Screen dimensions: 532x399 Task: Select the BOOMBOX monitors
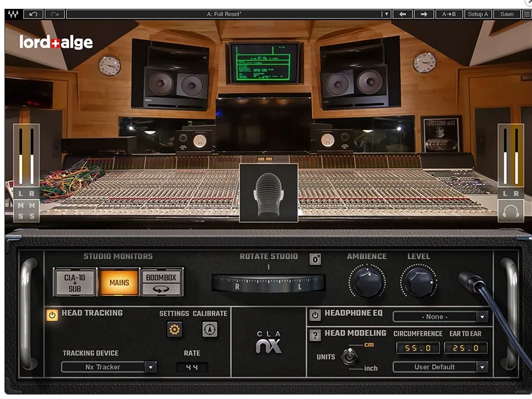(x=162, y=283)
